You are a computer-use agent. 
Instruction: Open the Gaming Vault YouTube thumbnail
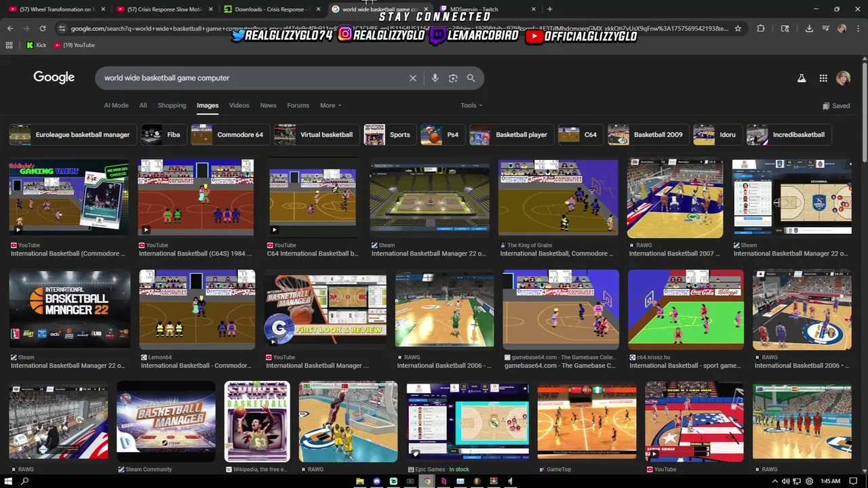(x=69, y=197)
